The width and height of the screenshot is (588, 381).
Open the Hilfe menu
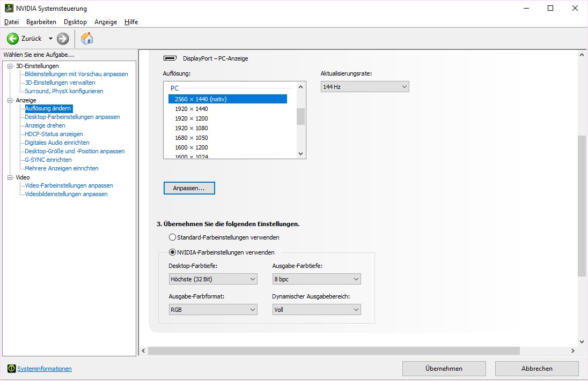click(x=131, y=22)
